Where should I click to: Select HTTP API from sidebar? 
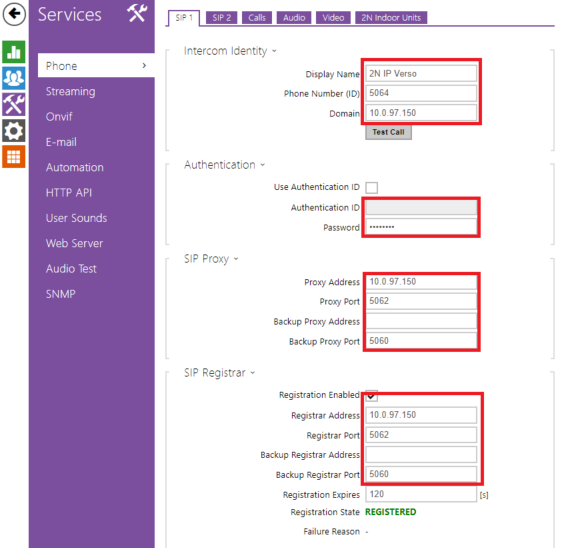click(69, 193)
